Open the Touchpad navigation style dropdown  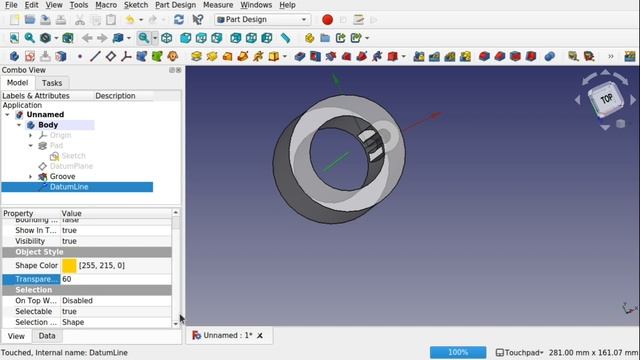pos(520,352)
